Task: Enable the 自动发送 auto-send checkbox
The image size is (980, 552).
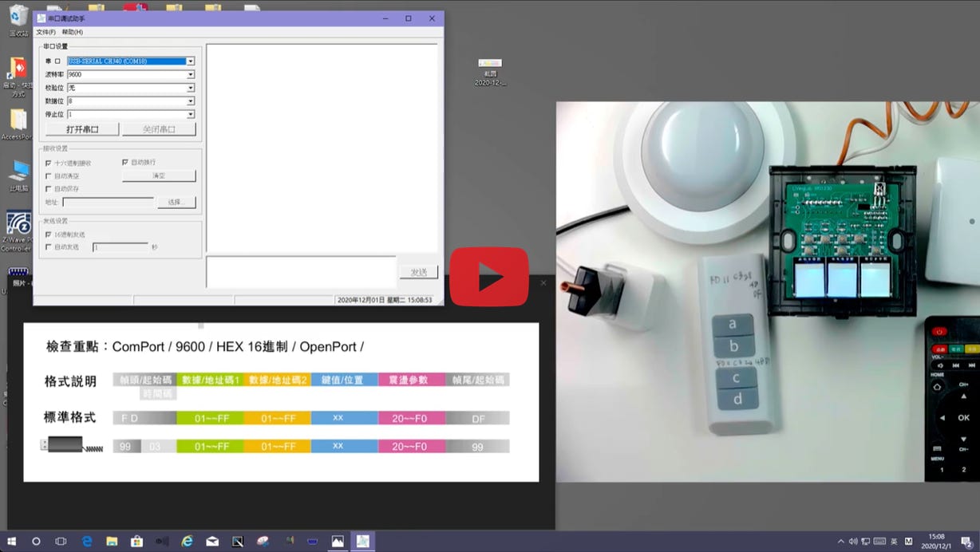Action: [x=49, y=247]
